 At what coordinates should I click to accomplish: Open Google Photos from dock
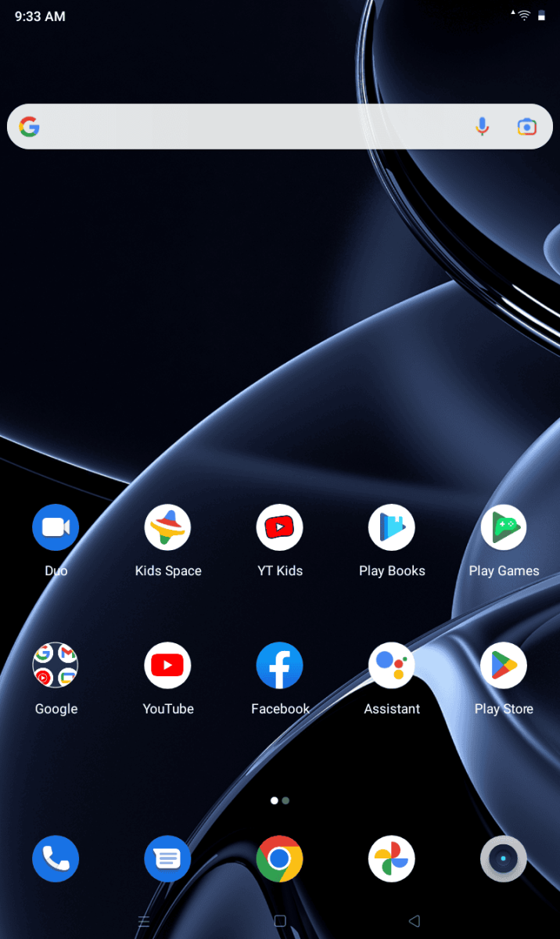click(392, 859)
